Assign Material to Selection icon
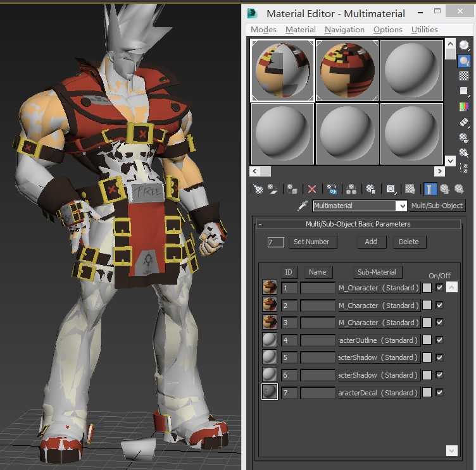 pyautogui.click(x=292, y=189)
